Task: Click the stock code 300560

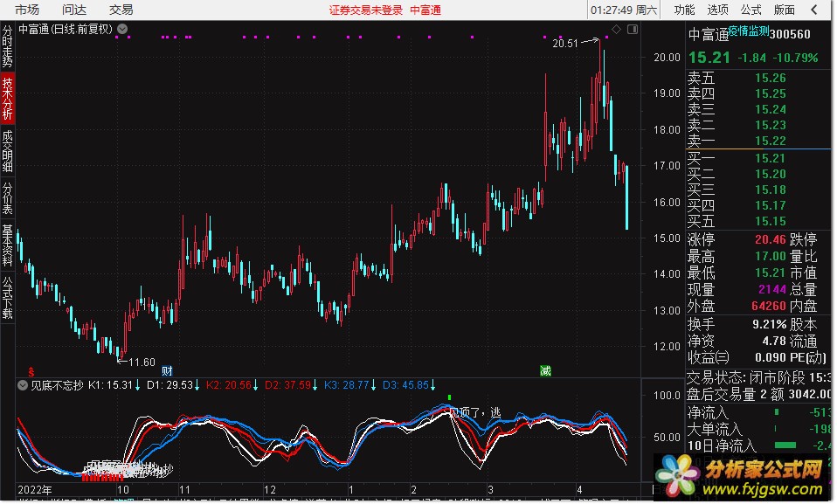Action: [x=790, y=35]
